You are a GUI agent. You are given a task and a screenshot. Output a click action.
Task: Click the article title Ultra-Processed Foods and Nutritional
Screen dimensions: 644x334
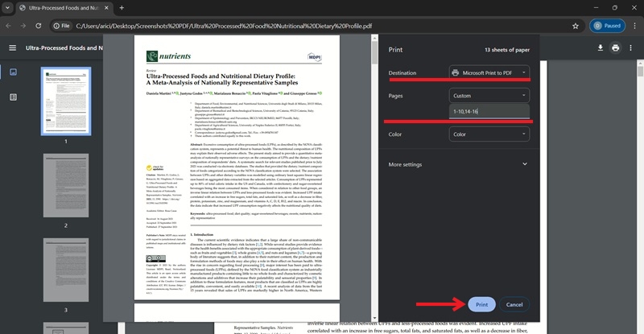(222, 80)
